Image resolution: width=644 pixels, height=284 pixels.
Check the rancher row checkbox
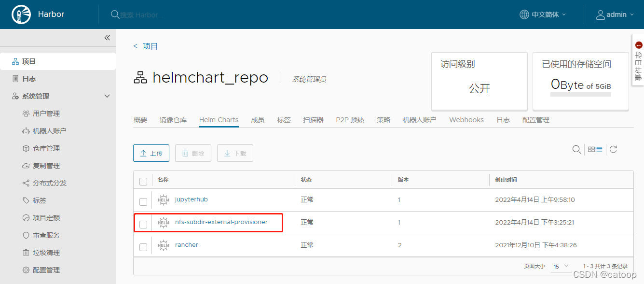(x=143, y=247)
